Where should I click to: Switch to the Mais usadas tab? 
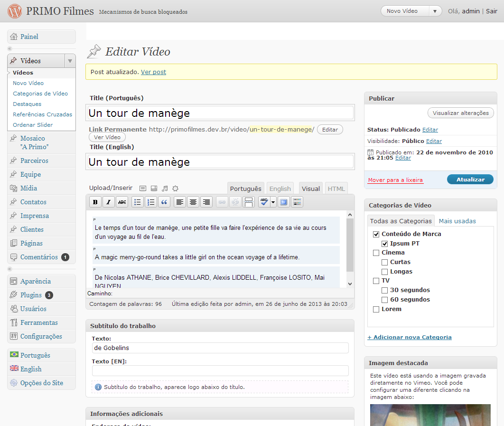coord(457,221)
